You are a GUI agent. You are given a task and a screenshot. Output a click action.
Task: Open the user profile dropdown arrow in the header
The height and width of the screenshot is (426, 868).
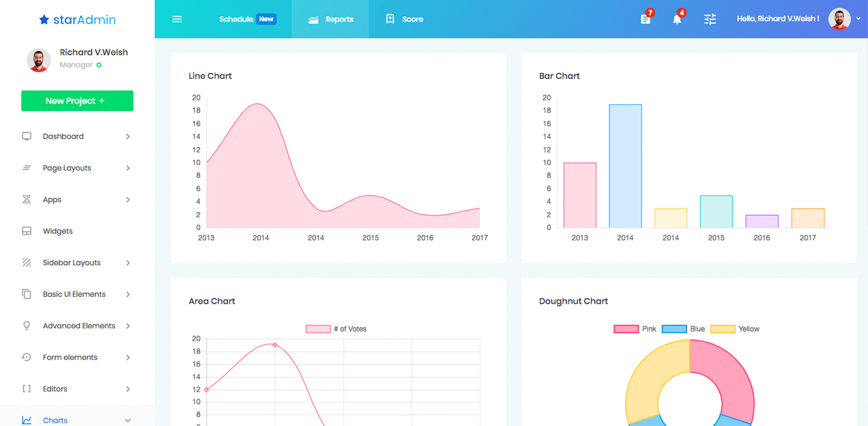[858, 19]
